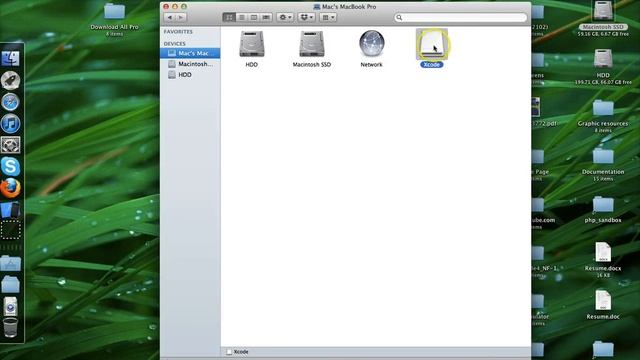Open System Preferences gear in Dock
Screen dimensions: 640x360
click(10, 145)
